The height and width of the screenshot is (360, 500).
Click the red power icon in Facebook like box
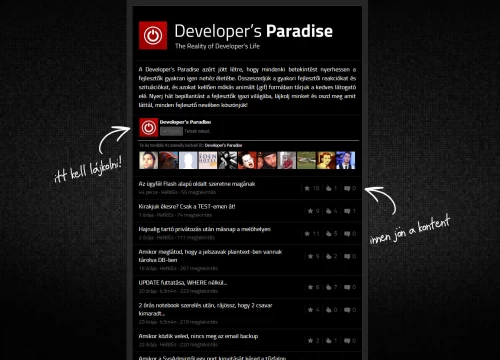pyautogui.click(x=149, y=127)
